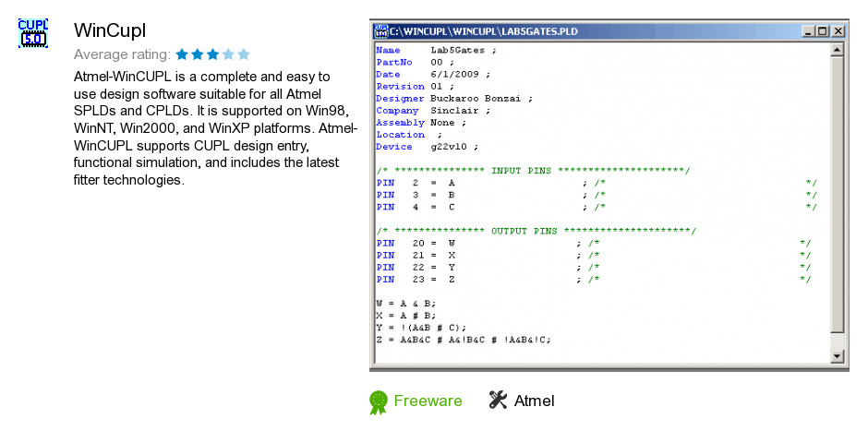Select the fourth rating star
Screen dimensions: 868x443
[x=229, y=54]
